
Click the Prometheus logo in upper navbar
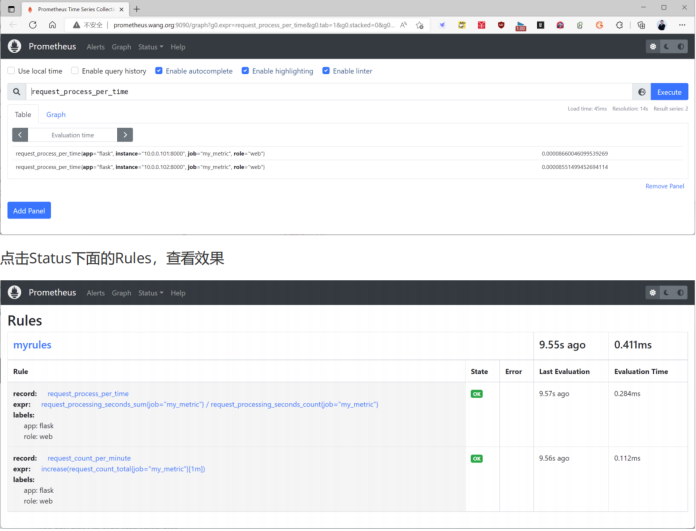click(x=15, y=46)
